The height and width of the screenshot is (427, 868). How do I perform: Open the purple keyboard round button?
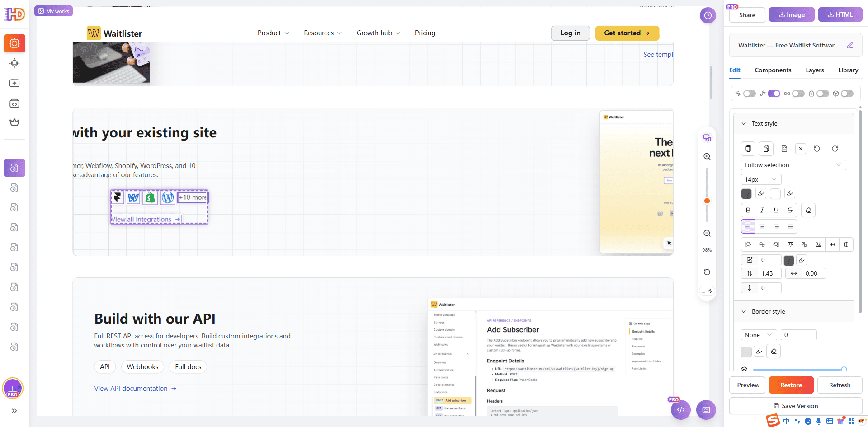point(706,410)
